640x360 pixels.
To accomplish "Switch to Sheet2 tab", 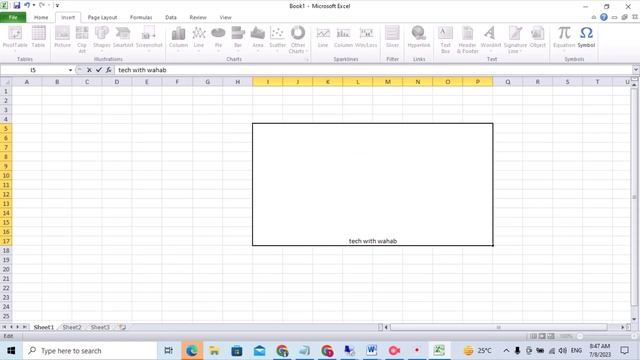I will pos(72,327).
